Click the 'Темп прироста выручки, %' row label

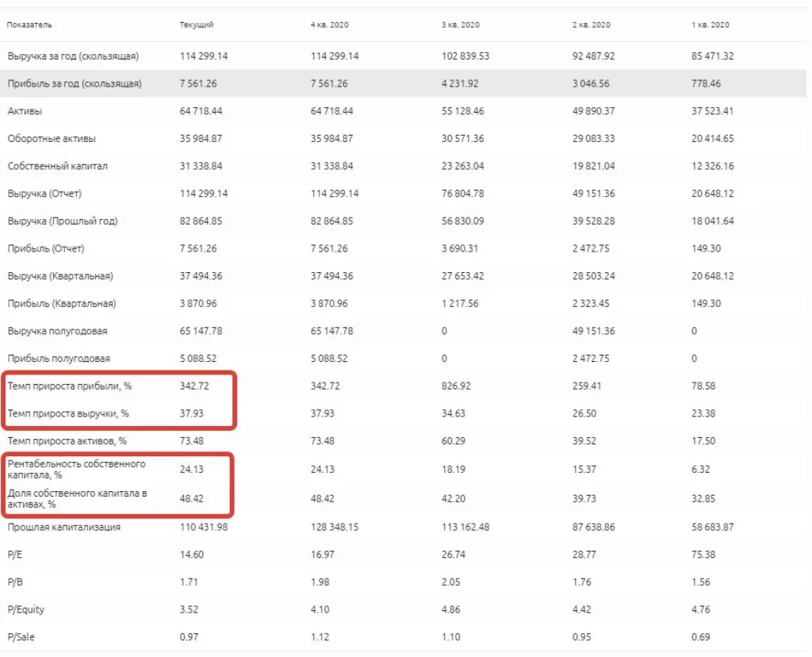[68, 413]
